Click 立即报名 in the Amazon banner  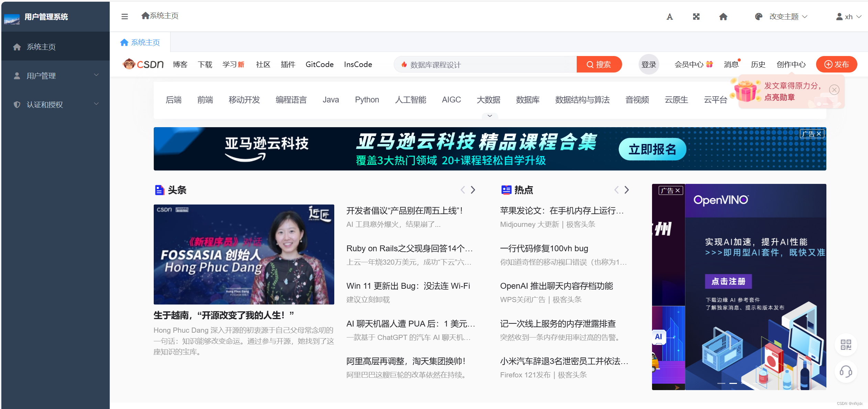click(x=652, y=149)
